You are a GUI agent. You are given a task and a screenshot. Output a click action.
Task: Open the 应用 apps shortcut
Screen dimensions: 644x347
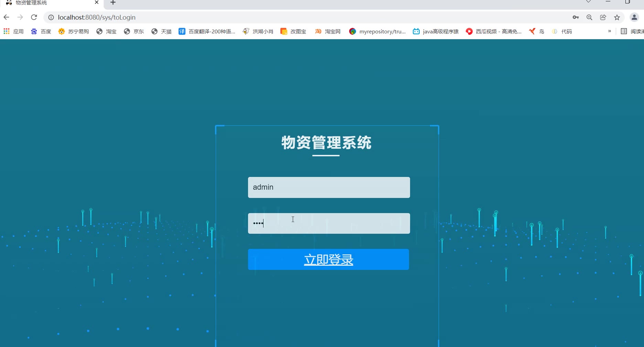click(13, 31)
